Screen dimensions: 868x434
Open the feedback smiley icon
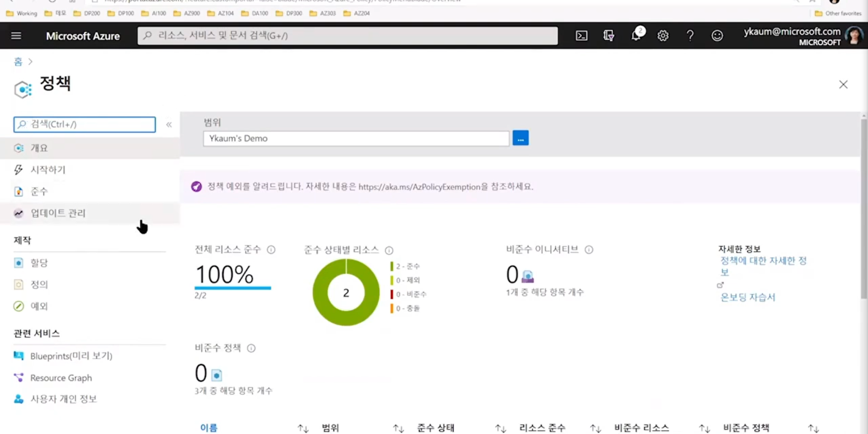[717, 35]
